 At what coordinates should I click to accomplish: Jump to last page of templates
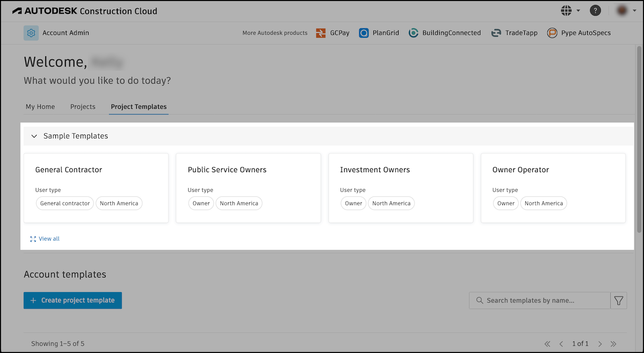pyautogui.click(x=613, y=344)
